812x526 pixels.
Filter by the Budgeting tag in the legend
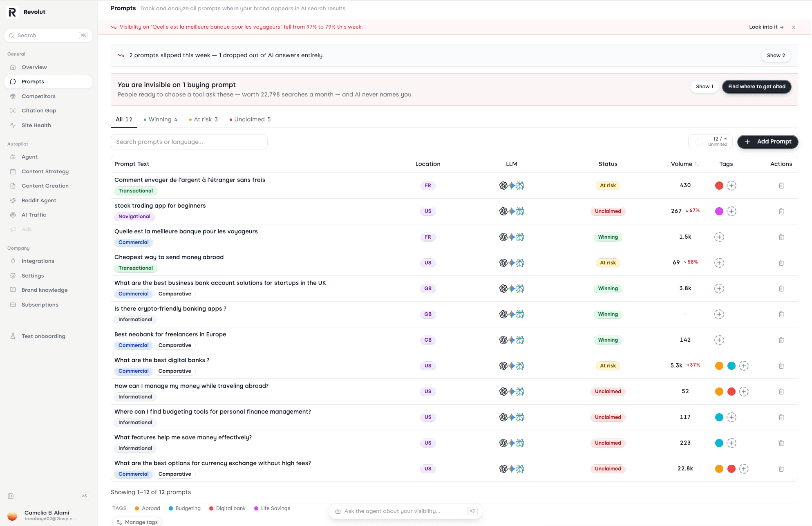click(184, 509)
